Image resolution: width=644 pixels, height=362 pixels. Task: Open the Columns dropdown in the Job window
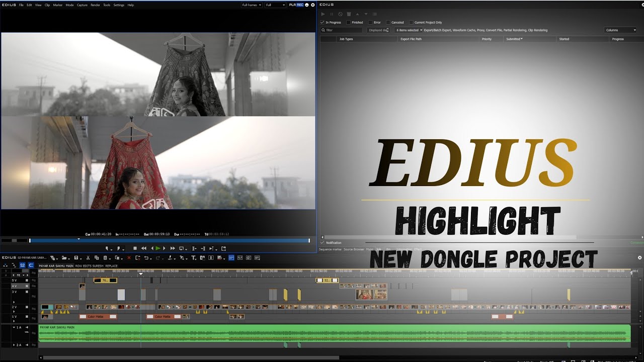[x=620, y=30]
